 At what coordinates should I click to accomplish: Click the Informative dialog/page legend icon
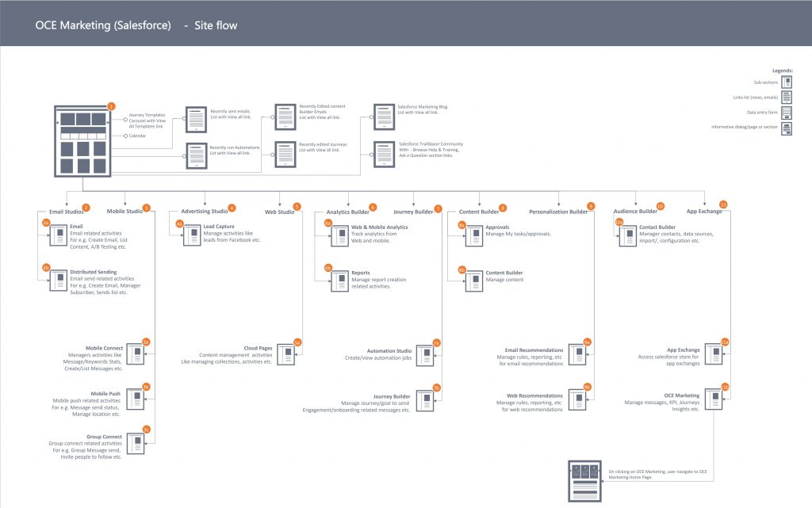[787, 128]
